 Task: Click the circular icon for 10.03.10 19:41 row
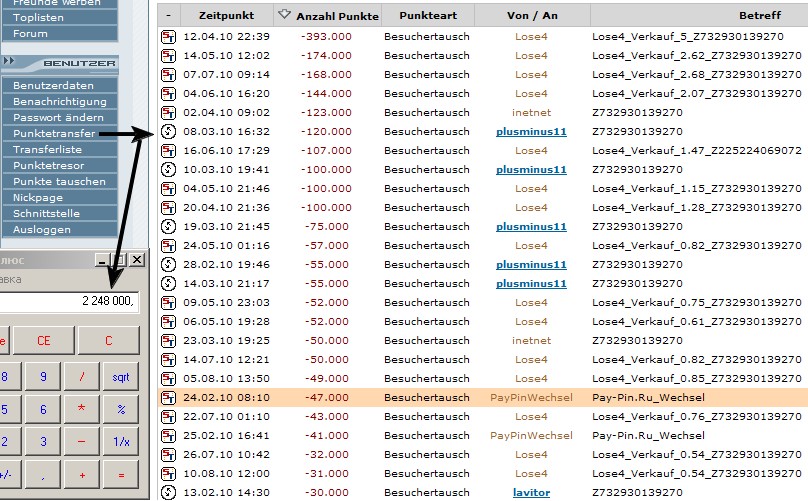(169, 170)
